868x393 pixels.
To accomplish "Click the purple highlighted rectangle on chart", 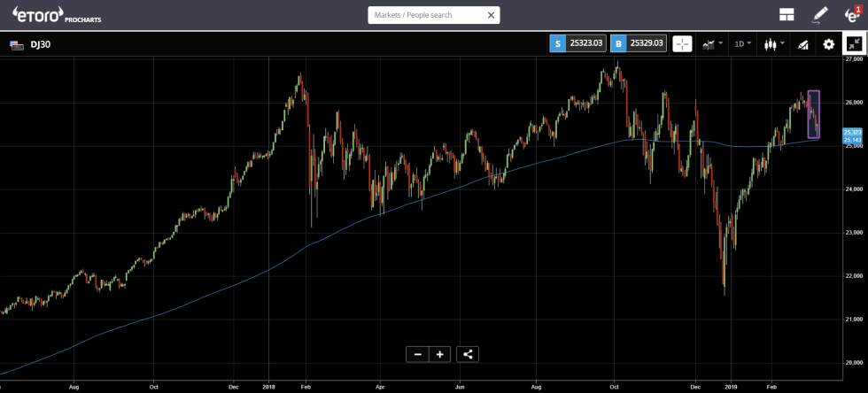I will coord(814,114).
